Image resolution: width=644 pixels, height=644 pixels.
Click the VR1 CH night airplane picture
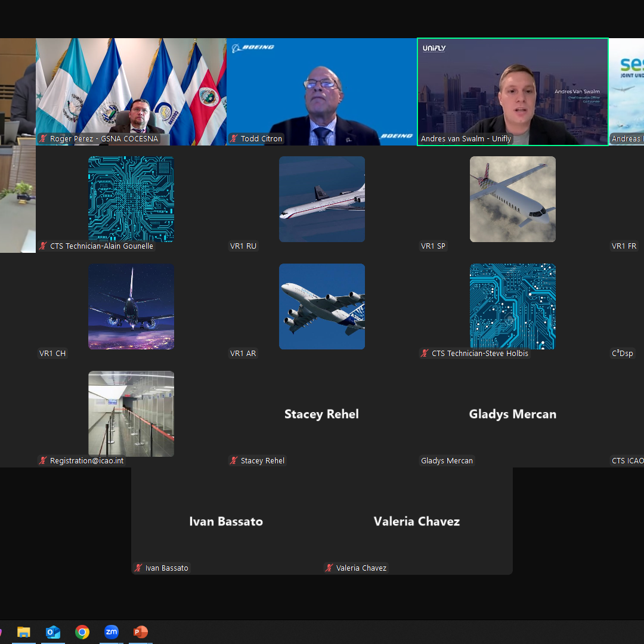(x=131, y=306)
